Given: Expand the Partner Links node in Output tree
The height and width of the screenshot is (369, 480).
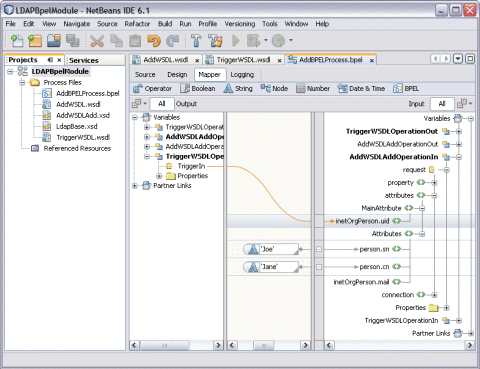Looking at the screenshot, I should tap(135, 186).
